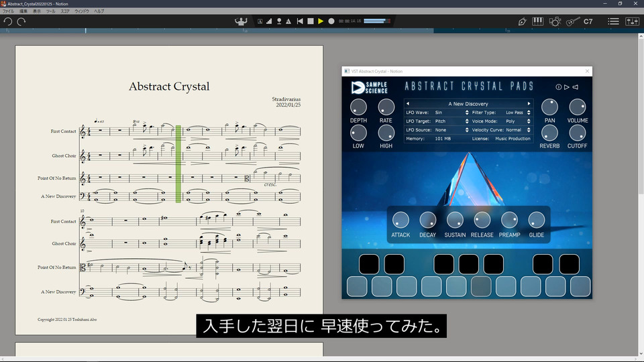644x362 pixels.
Task: Show the virtual piano keyboard
Action: tap(537, 21)
